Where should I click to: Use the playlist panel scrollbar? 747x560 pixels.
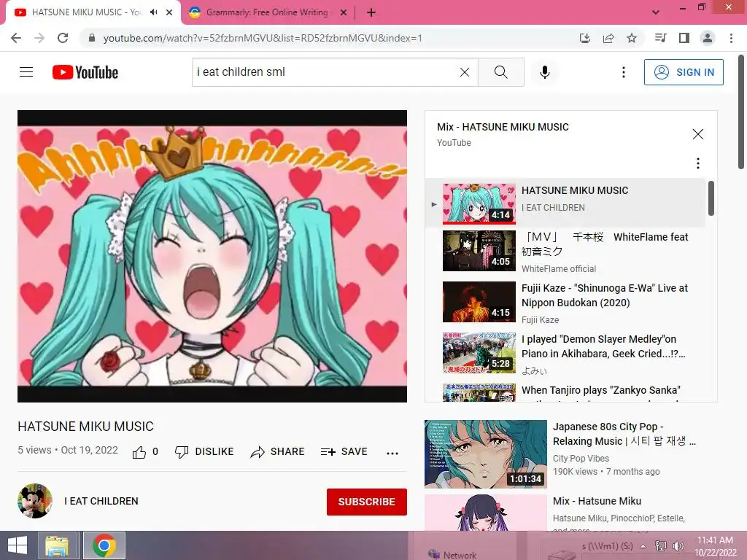coord(711,198)
